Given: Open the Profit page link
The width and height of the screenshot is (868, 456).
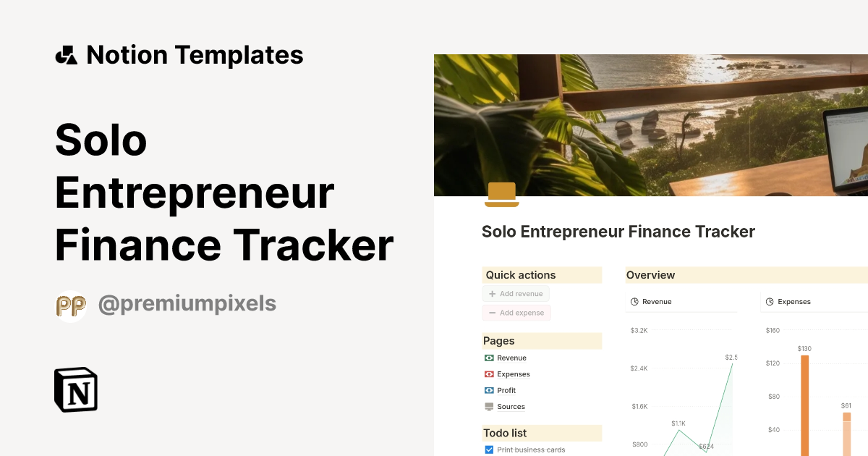Looking at the screenshot, I should (x=508, y=390).
